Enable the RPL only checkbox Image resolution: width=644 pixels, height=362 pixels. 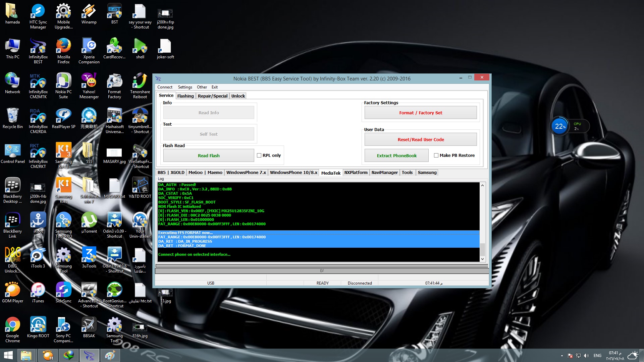tap(259, 156)
